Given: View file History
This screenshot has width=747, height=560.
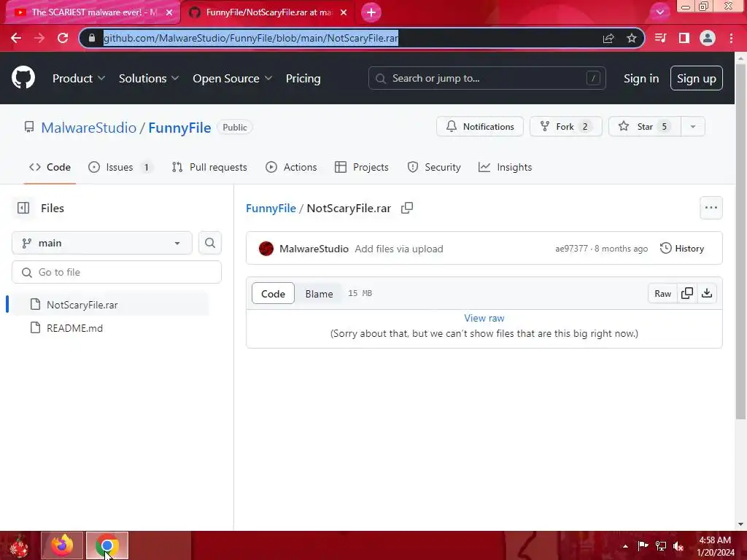Looking at the screenshot, I should 682,249.
